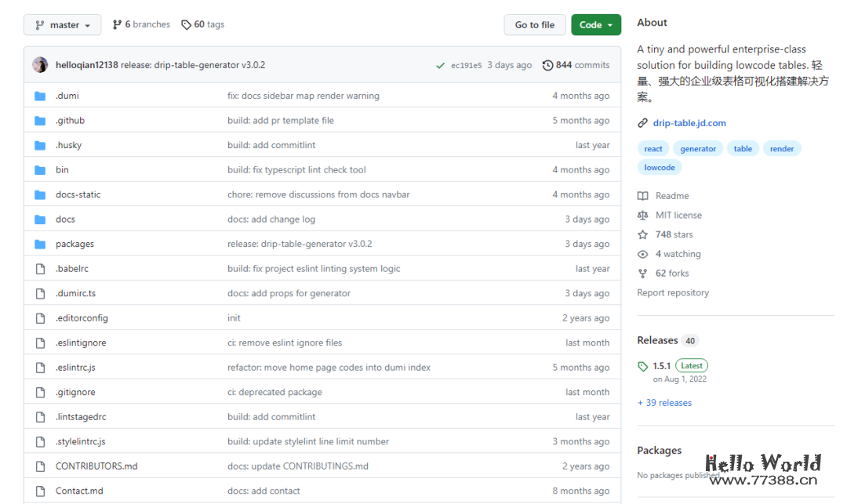Screen dimensions: 847x504
Task: Select the react topic tag
Action: coord(653,149)
